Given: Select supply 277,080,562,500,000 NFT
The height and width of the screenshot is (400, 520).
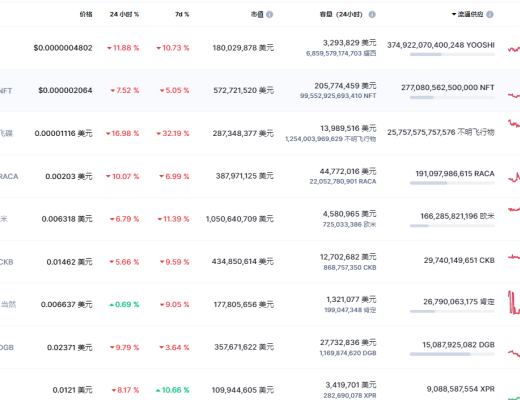Looking at the screenshot, I should 448,88.
